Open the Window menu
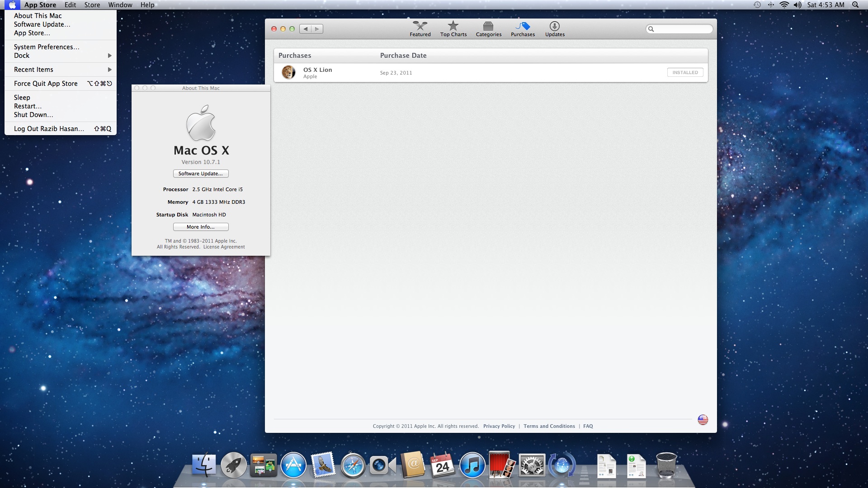The image size is (868, 488). (120, 5)
